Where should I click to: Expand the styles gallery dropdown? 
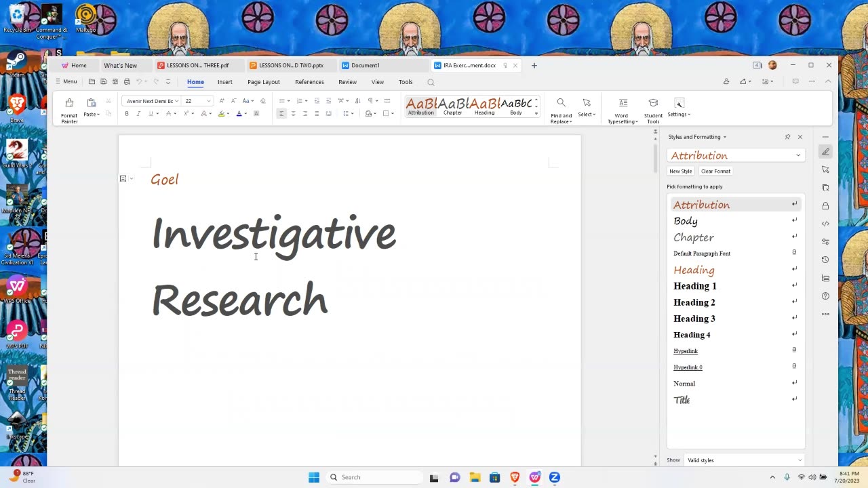click(x=536, y=113)
